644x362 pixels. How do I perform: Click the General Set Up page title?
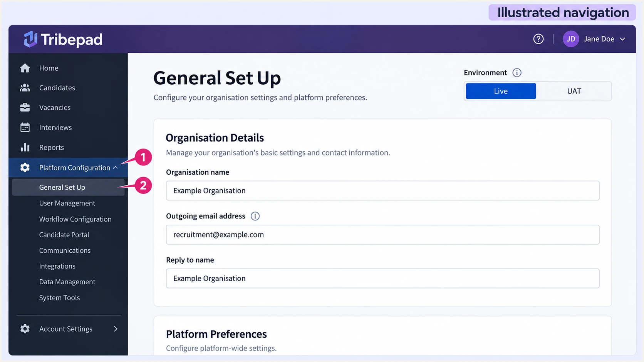click(217, 78)
